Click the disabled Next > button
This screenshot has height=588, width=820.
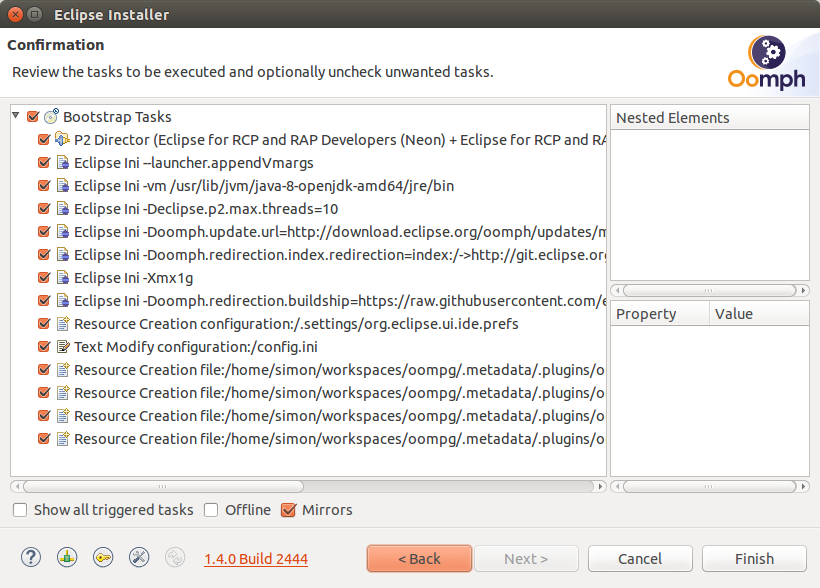(526, 559)
